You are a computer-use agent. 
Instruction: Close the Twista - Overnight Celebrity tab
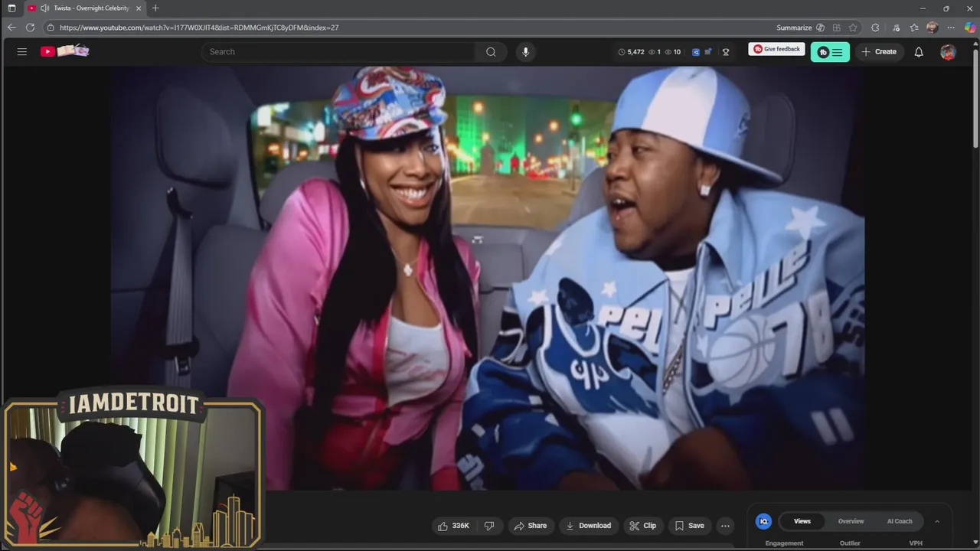(139, 8)
